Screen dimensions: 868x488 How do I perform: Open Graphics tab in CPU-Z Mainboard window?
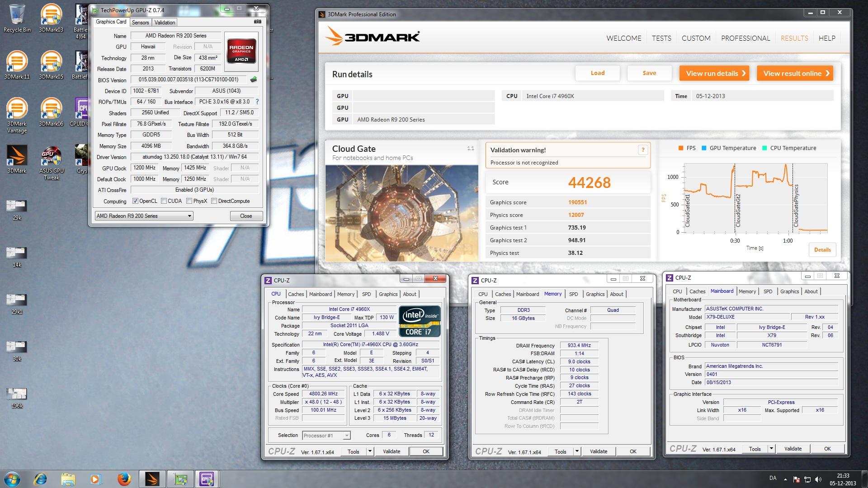click(789, 291)
